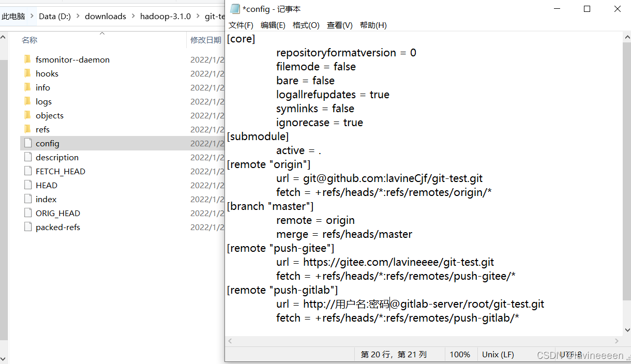Place cursor in the git@github.com url line
This screenshot has width=631, height=364.
[x=379, y=178]
